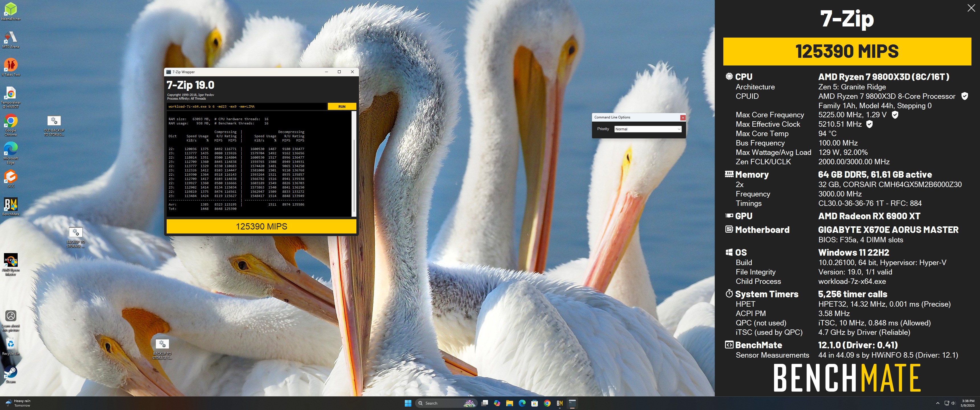Close the Command Line Options dialog
This screenshot has width=980, height=410.
(683, 118)
